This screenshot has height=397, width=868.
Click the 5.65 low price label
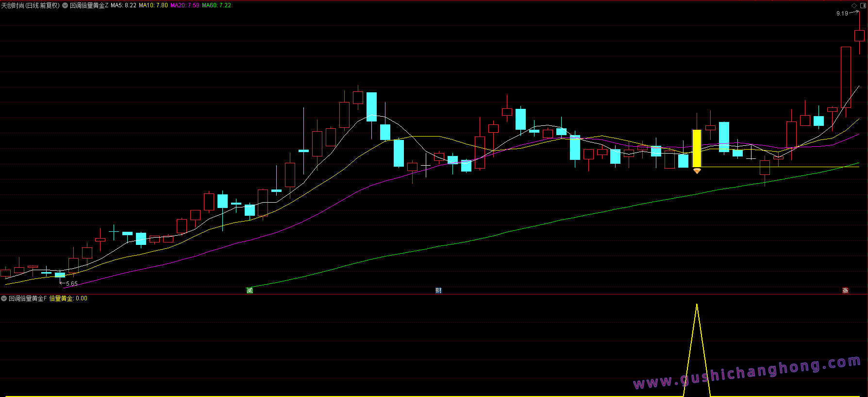coord(72,284)
